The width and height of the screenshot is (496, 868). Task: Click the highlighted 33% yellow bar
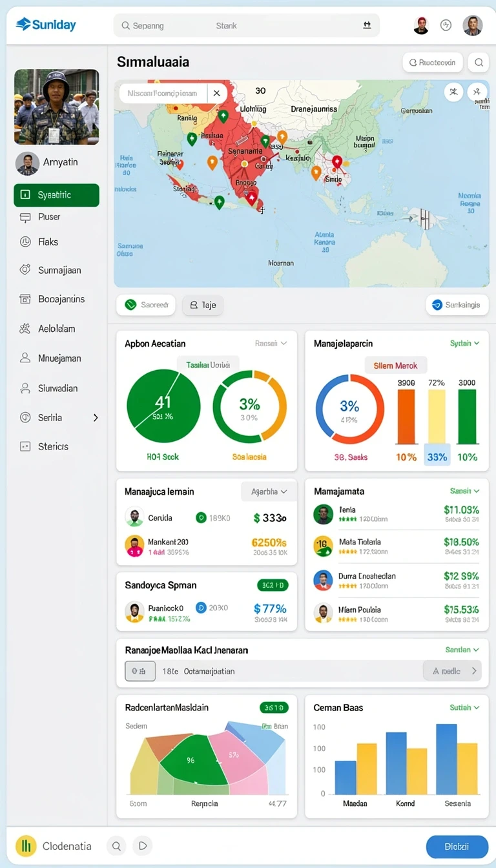click(x=437, y=417)
